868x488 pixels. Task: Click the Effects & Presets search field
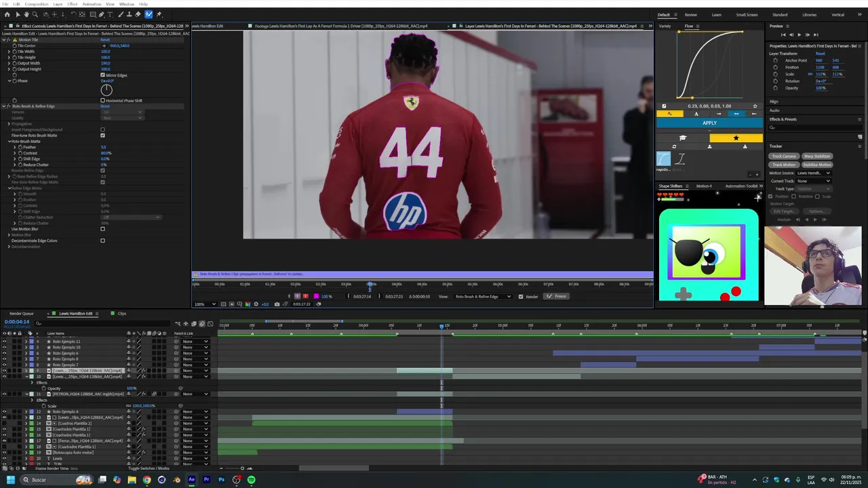point(814,127)
